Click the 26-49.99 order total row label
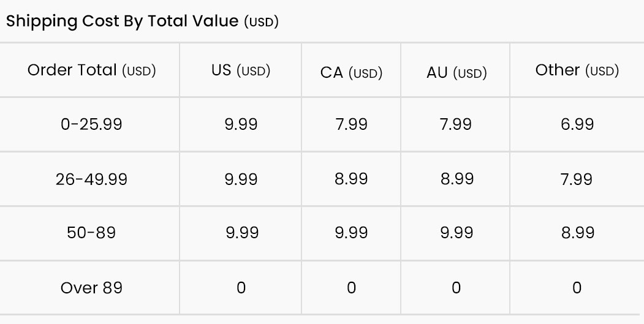Viewport: 644px width, 324px height. [91, 179]
